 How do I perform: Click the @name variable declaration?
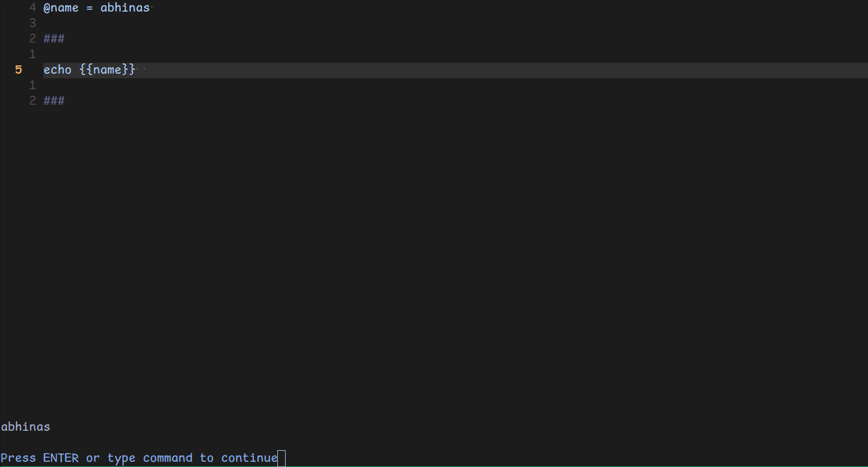pyautogui.click(x=61, y=8)
